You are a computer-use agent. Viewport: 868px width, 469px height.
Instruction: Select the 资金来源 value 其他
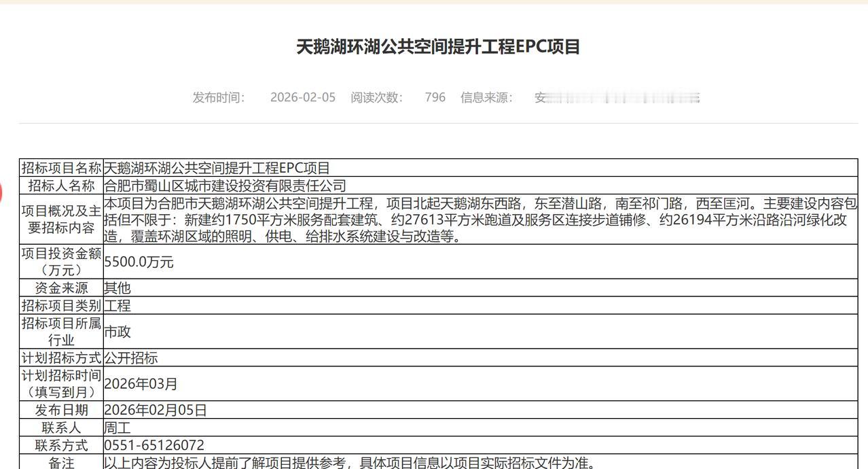pyautogui.click(x=117, y=288)
